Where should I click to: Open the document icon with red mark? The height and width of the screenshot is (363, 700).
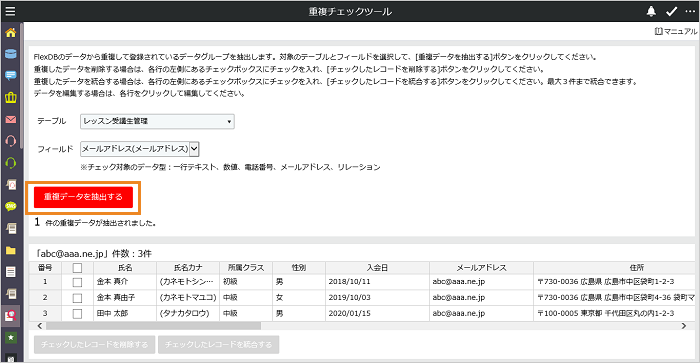[11, 184]
